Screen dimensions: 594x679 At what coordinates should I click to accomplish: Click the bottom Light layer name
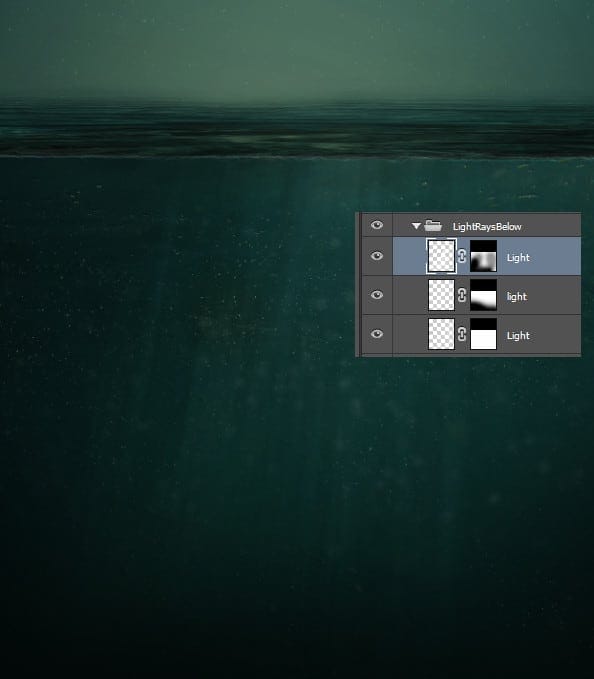point(518,336)
